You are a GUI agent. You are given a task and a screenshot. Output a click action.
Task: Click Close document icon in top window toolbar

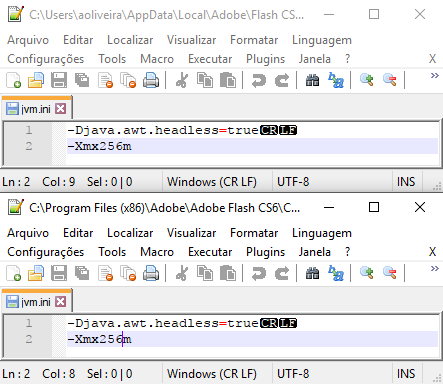point(105,80)
